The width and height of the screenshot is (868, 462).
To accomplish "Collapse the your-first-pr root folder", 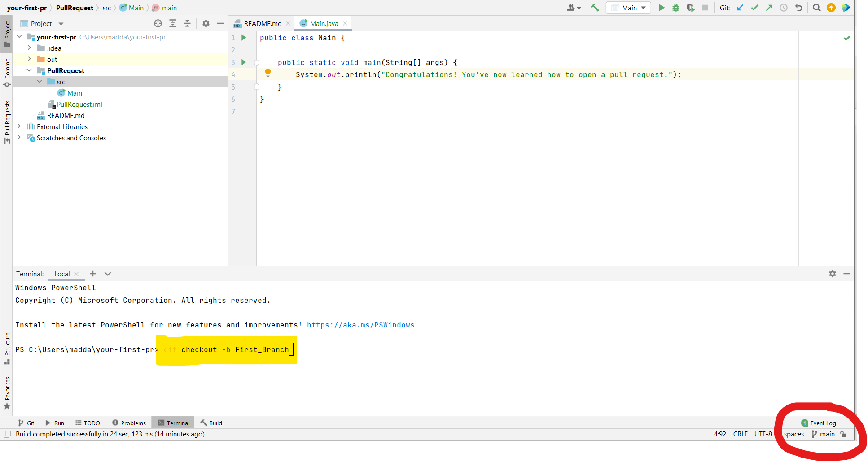I will 19,37.
